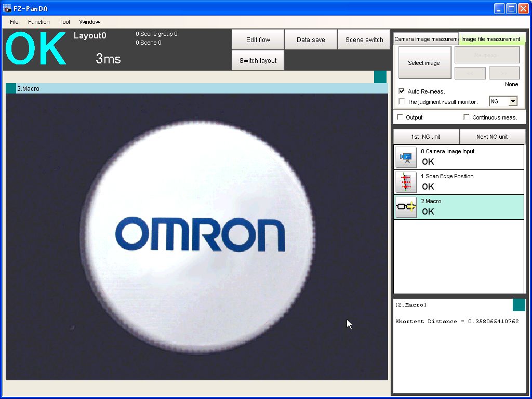Click the teal square above the image pane

tap(380, 77)
